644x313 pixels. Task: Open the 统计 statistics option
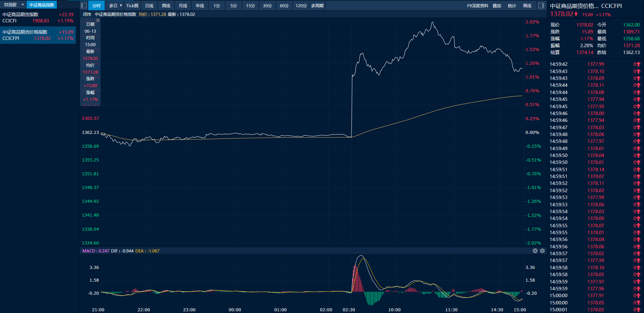point(512,6)
